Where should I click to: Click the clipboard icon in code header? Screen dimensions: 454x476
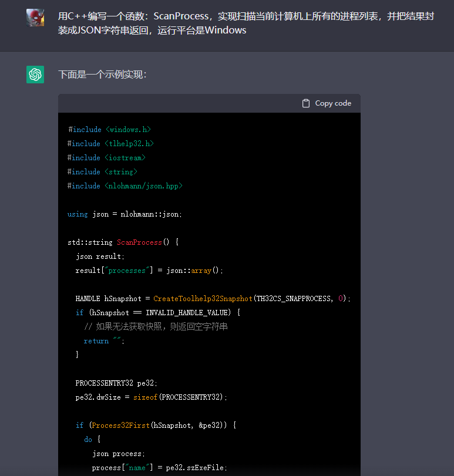pyautogui.click(x=306, y=103)
